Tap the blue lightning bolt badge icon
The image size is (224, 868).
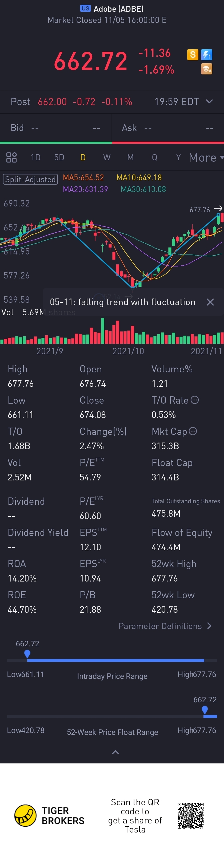(x=206, y=55)
